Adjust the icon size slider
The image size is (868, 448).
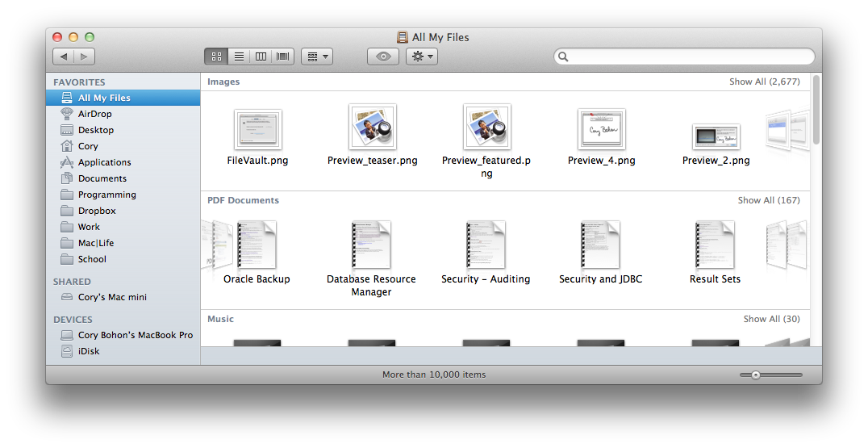tap(756, 375)
